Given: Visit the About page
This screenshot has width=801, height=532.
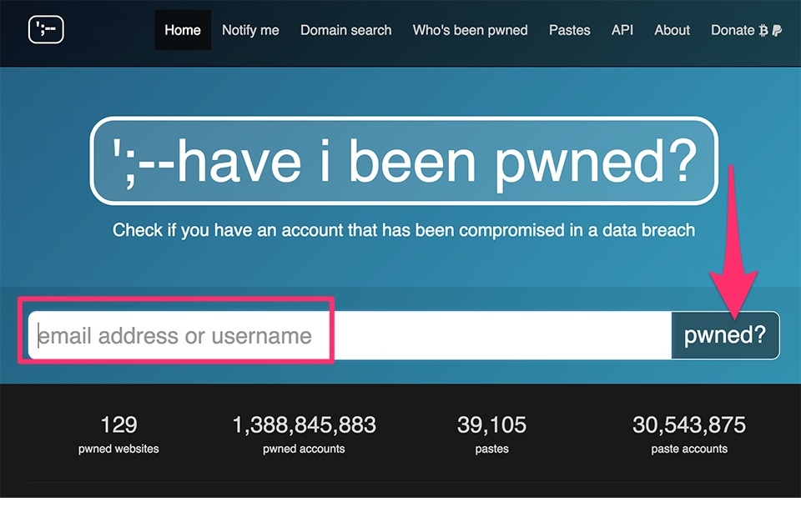Looking at the screenshot, I should click(672, 30).
